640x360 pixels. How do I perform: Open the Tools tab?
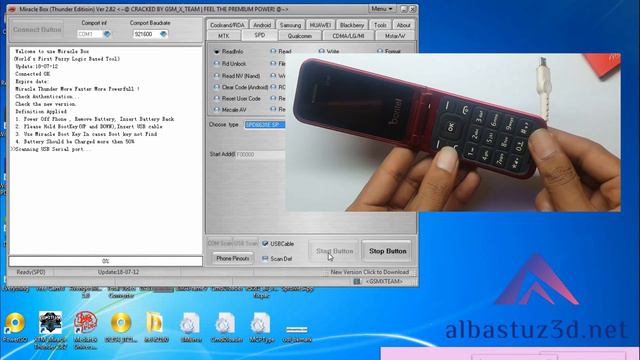(380, 25)
